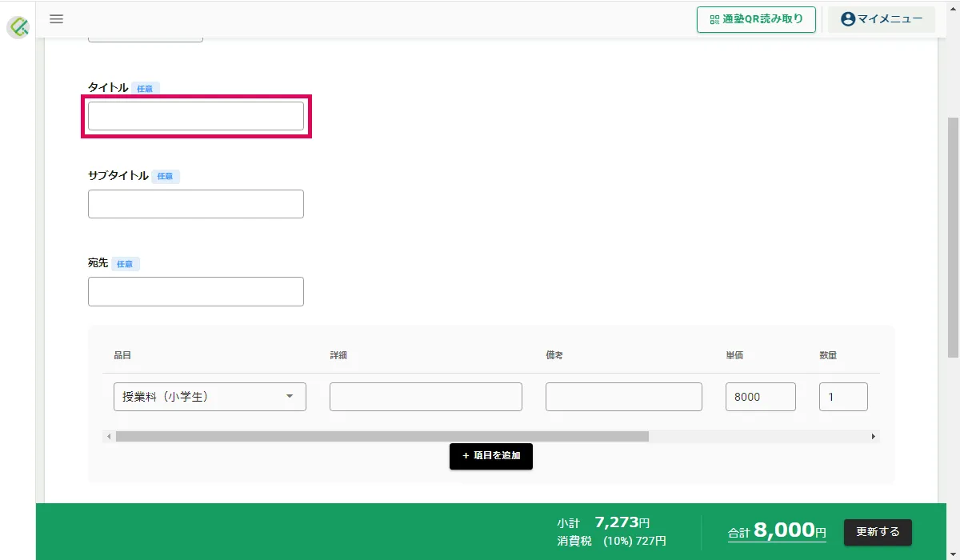Click the 単価 field showing 8000
960x560 pixels.
point(761,397)
